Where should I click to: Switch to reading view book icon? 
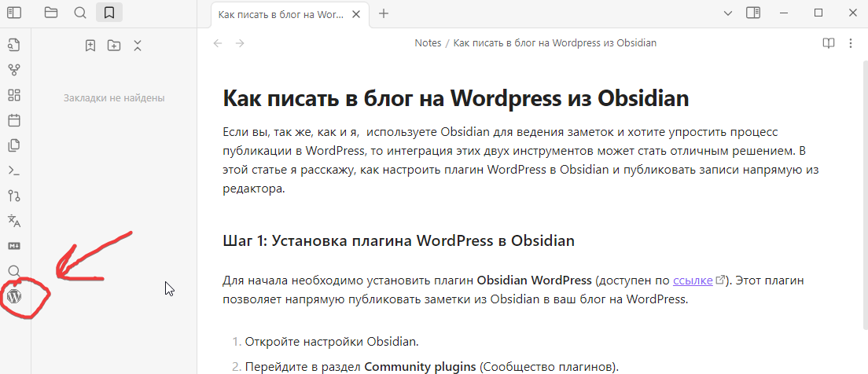coord(828,43)
